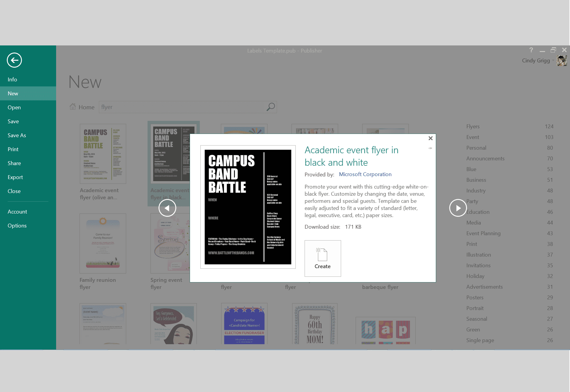Click the Microsoft Corporation provider link
Image resolution: width=570 pixels, height=392 pixels.
click(x=365, y=174)
